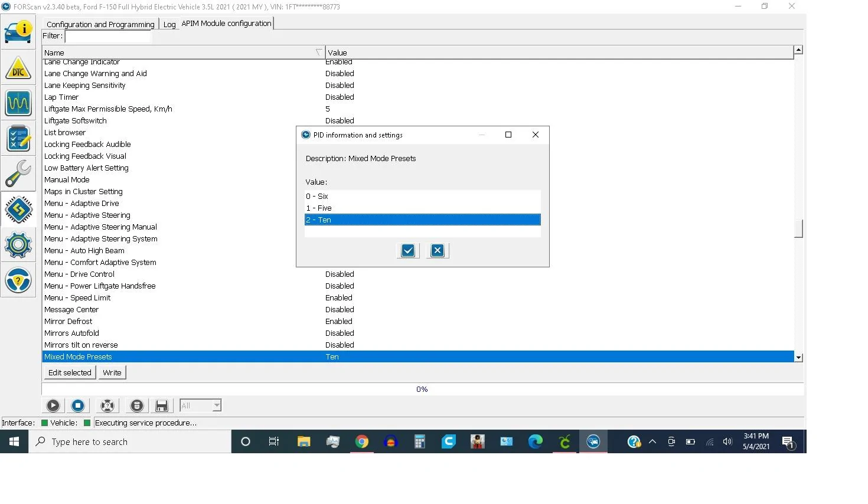
Task: Open the oscilloscope dashboard section
Action: tap(18, 103)
